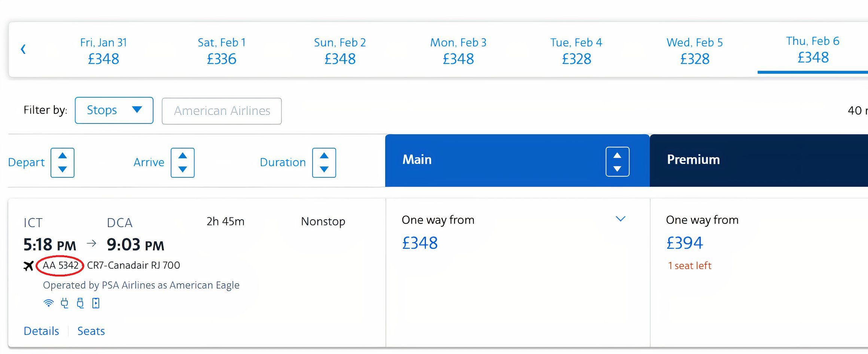Click the arrow between departure and arrival times
Viewport: 868px width, 354px height.
coord(91,244)
